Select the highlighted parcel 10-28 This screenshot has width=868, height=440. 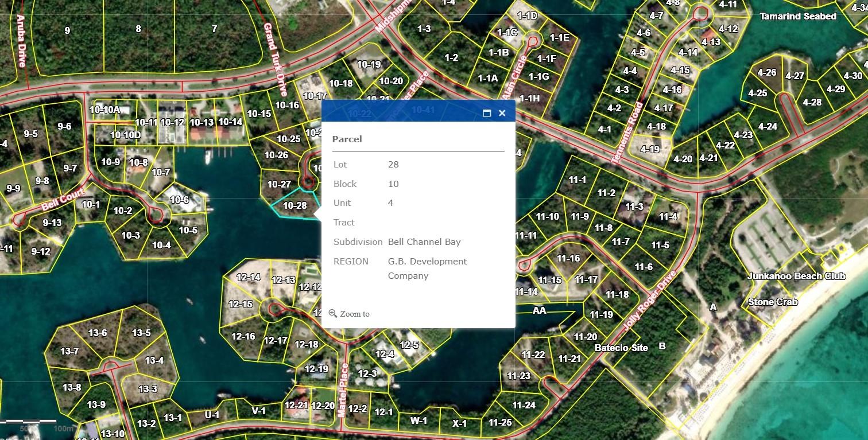[294, 206]
